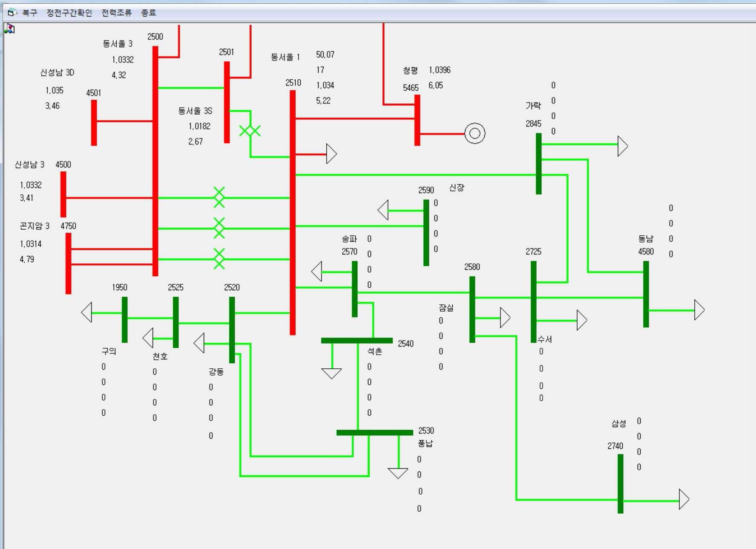Screen dimensions: 756x549
Task: Open the 정전구간확인 menu
Action: tap(69, 13)
